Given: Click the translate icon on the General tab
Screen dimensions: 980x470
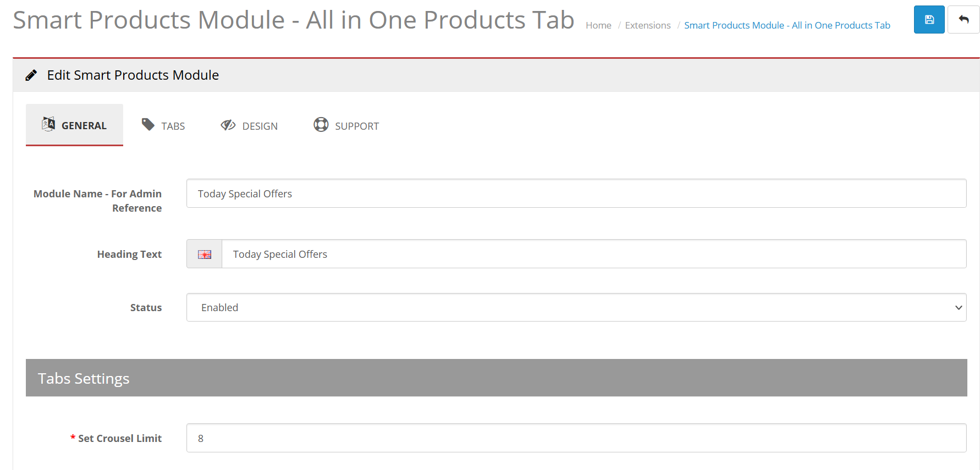Looking at the screenshot, I should point(48,124).
